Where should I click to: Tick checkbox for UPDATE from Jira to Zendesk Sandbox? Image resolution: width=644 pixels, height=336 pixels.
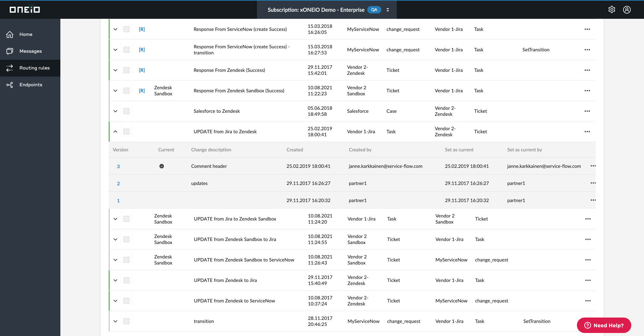pos(126,219)
